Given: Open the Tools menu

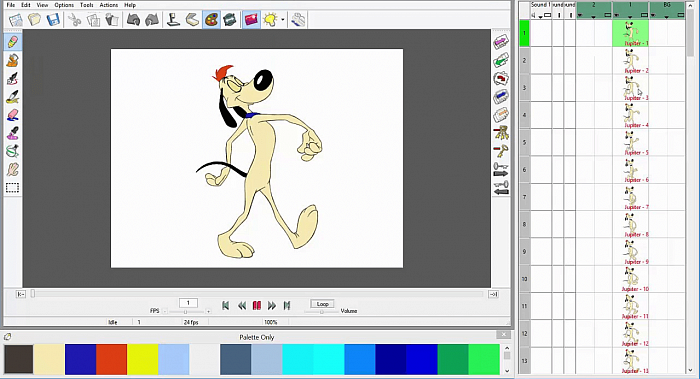Looking at the screenshot, I should pyautogui.click(x=87, y=5).
